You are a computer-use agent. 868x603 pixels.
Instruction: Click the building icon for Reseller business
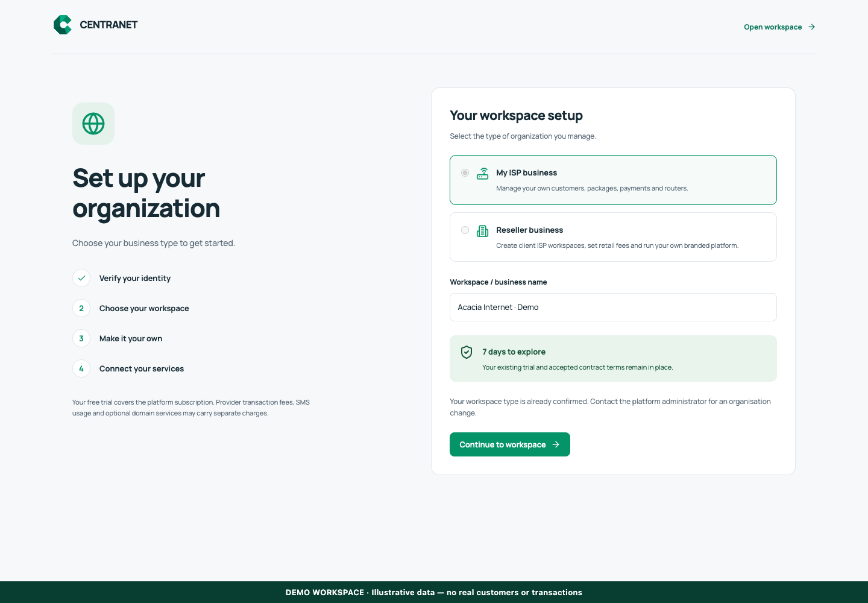483,231
